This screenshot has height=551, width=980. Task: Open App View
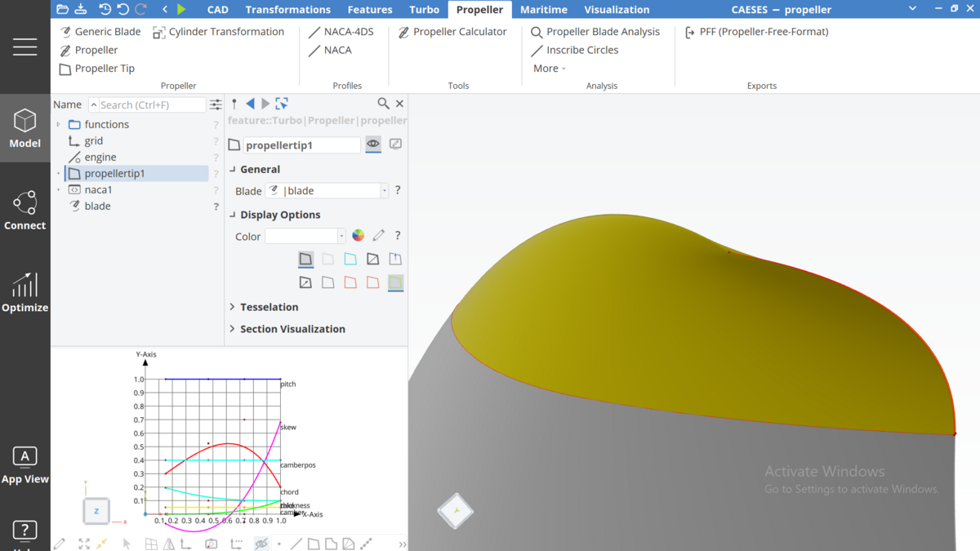click(x=25, y=465)
